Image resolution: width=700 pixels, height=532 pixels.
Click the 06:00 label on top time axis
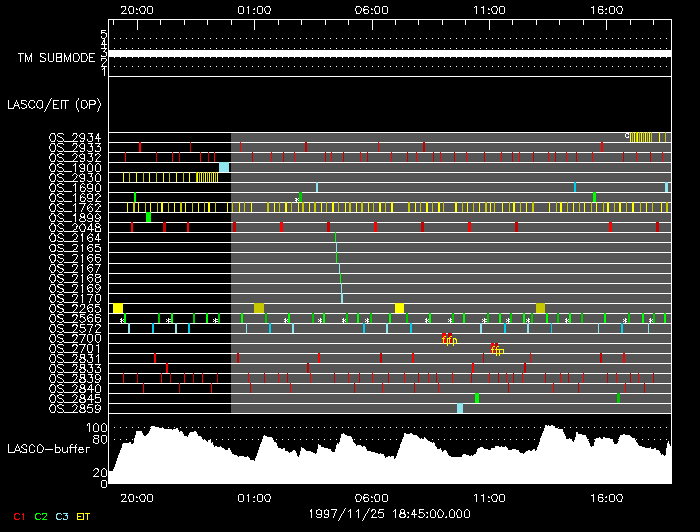click(371, 8)
